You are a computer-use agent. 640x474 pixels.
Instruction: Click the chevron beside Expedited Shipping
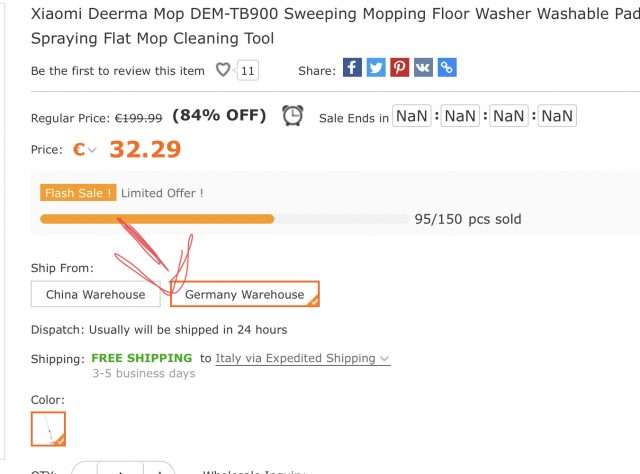click(x=384, y=358)
